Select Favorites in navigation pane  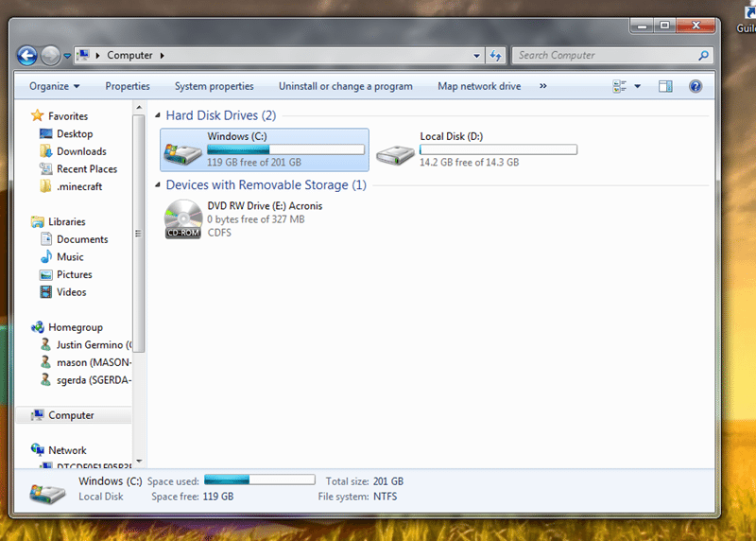pyautogui.click(x=68, y=116)
